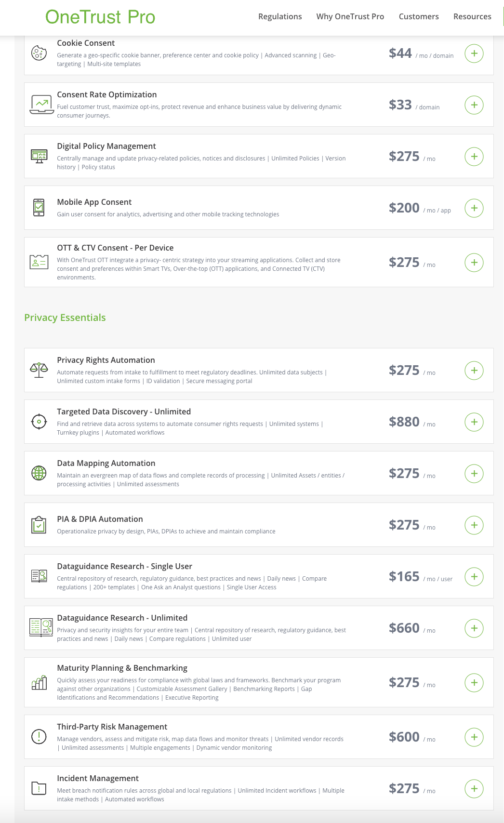Image resolution: width=504 pixels, height=823 pixels.
Task: Click the Consent Rate Optimization laptop icon
Action: point(40,105)
